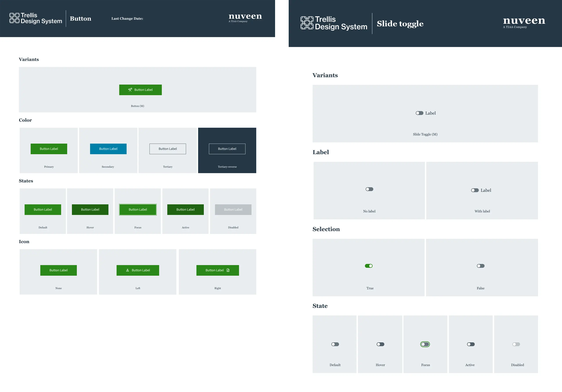Screen dimensions: 562x392
Task: Click the document icon on the Right icon button
Action: point(228,270)
